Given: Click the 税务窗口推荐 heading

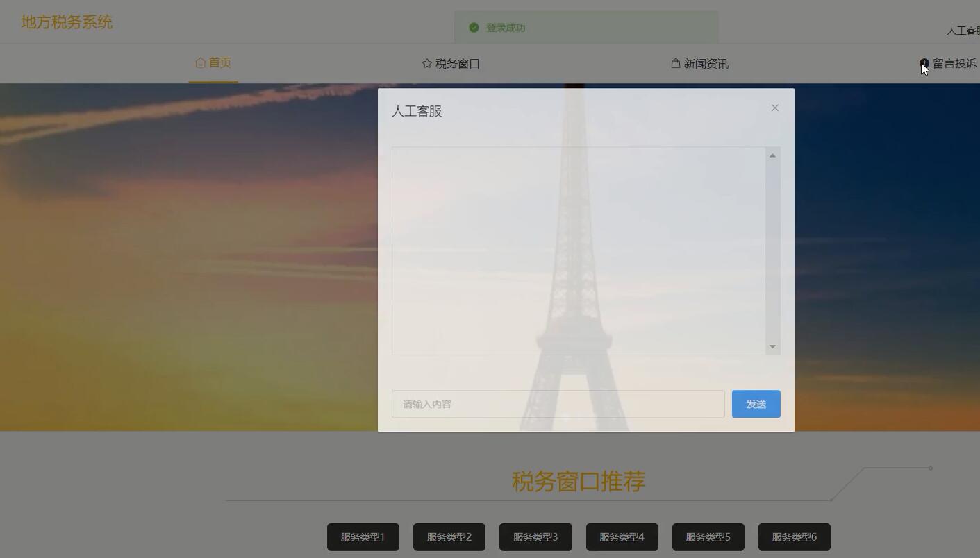Looking at the screenshot, I should point(579,481).
